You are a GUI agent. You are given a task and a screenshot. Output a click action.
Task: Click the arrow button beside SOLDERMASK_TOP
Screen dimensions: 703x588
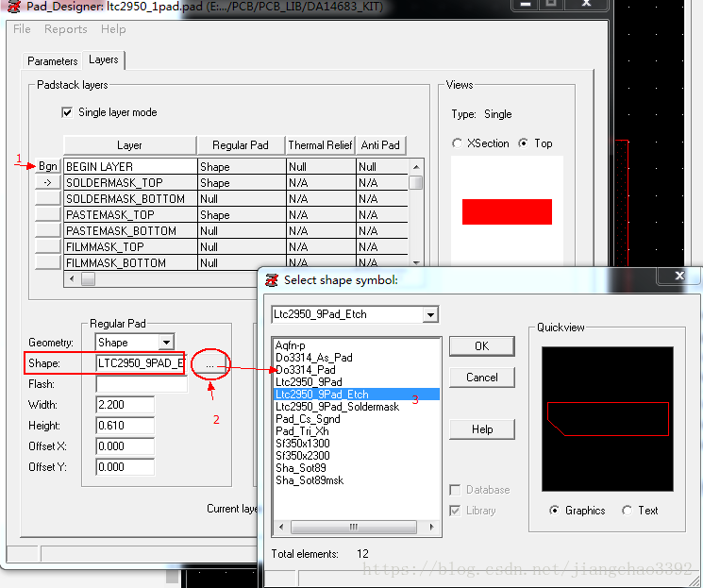[x=47, y=182]
